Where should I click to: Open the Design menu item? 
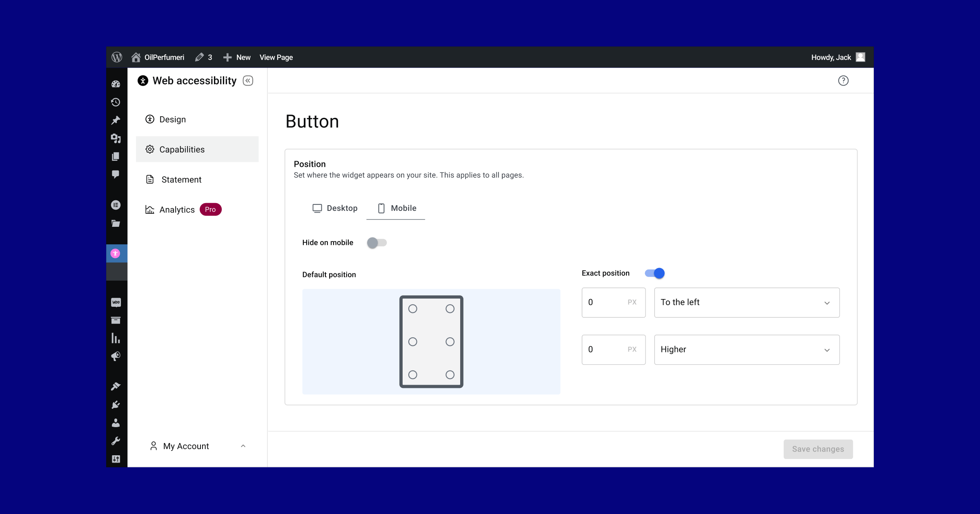pyautogui.click(x=173, y=120)
